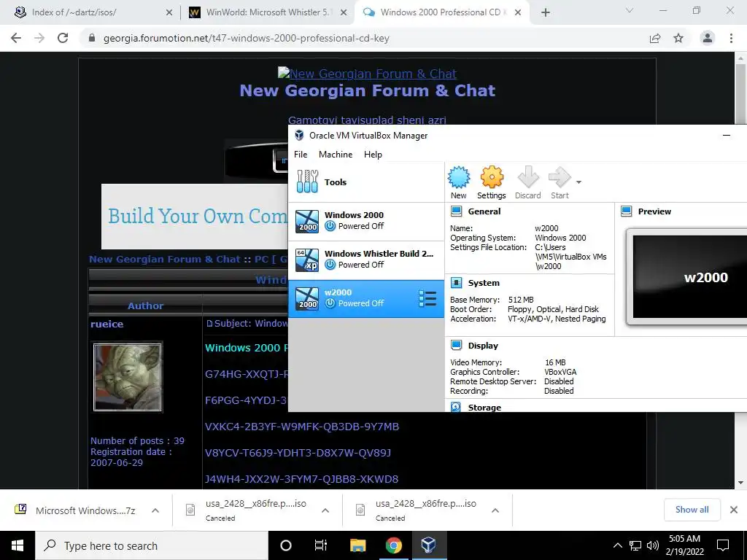Viewport: 747px width, 560px height.
Task: Click the rueice author name
Action: click(x=107, y=324)
